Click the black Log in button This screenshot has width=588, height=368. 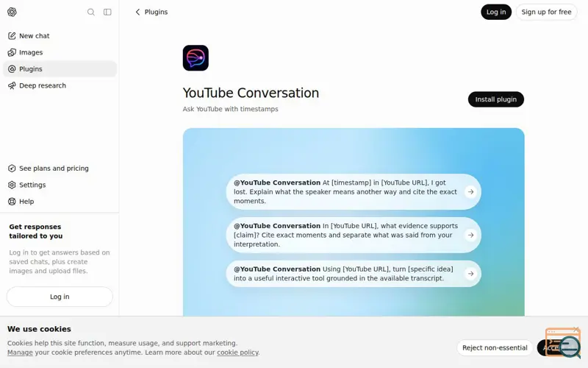(496, 12)
